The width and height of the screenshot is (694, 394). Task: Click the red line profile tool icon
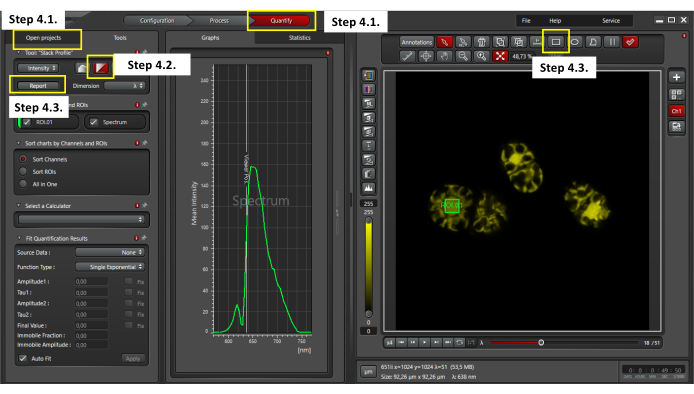pos(101,68)
